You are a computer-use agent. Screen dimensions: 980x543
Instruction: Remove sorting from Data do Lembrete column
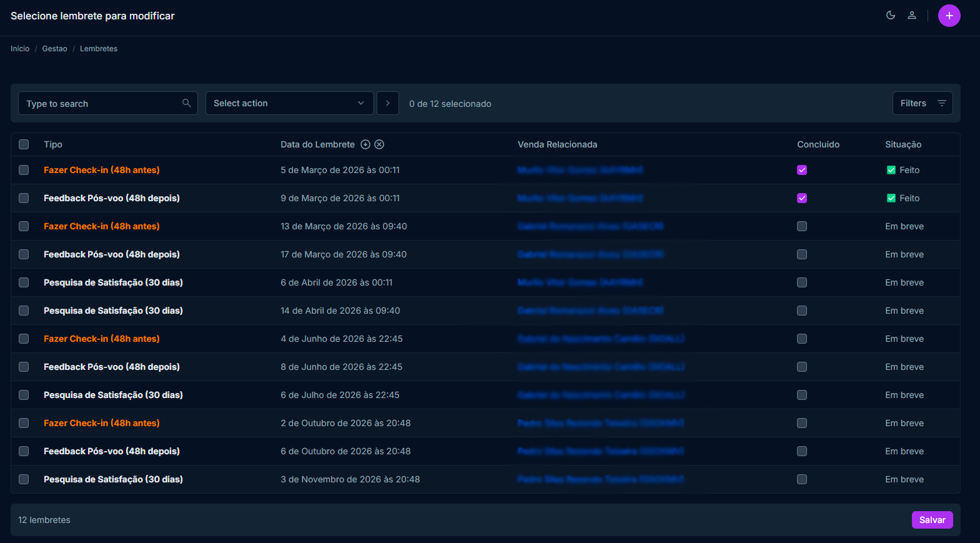point(379,144)
